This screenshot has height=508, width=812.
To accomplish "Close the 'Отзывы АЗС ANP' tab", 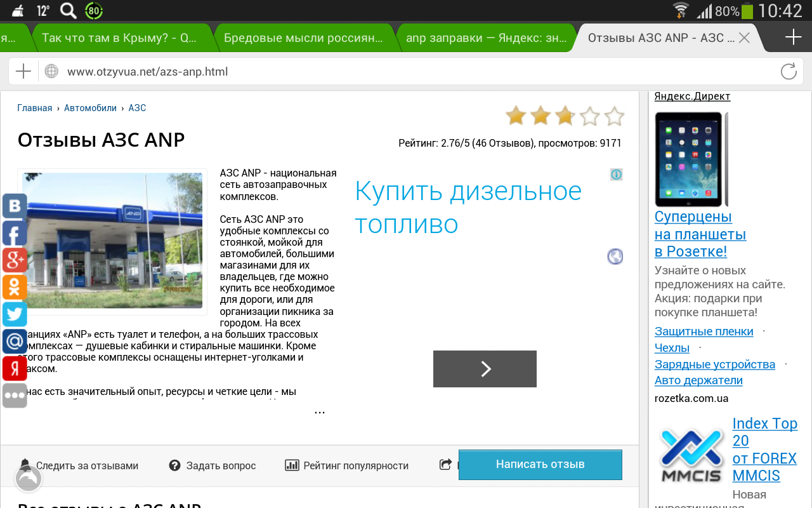I will [x=745, y=38].
